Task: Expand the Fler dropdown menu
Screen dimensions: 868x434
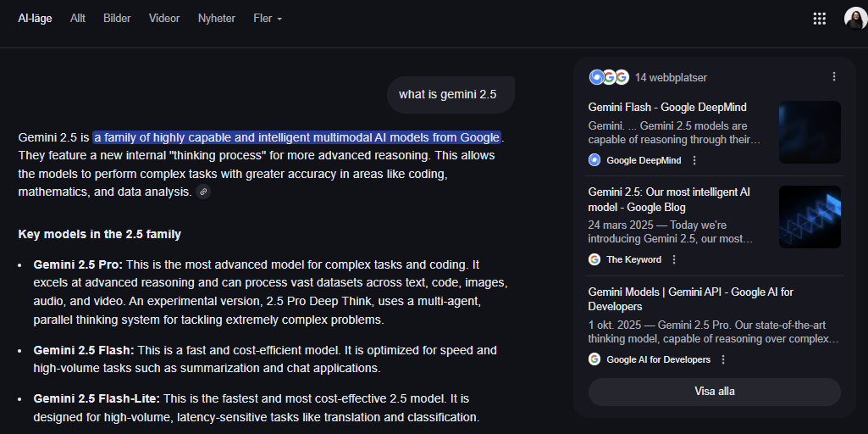Action: coord(267,19)
